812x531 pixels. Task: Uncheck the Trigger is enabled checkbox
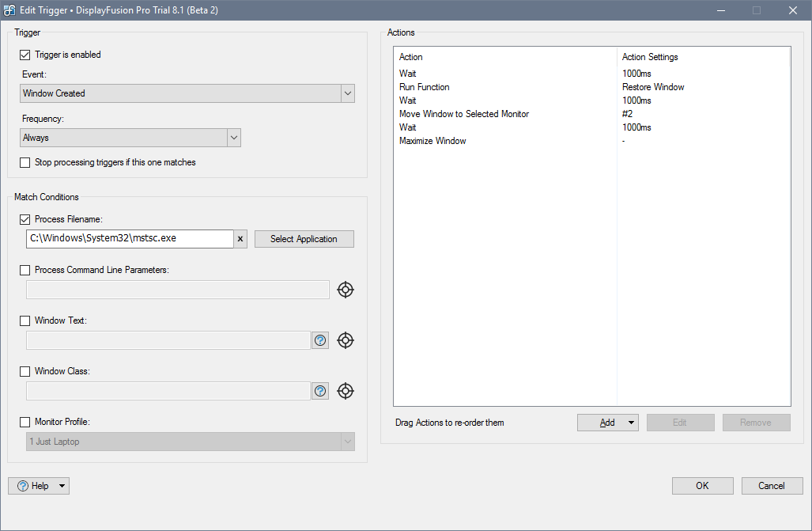pos(25,55)
